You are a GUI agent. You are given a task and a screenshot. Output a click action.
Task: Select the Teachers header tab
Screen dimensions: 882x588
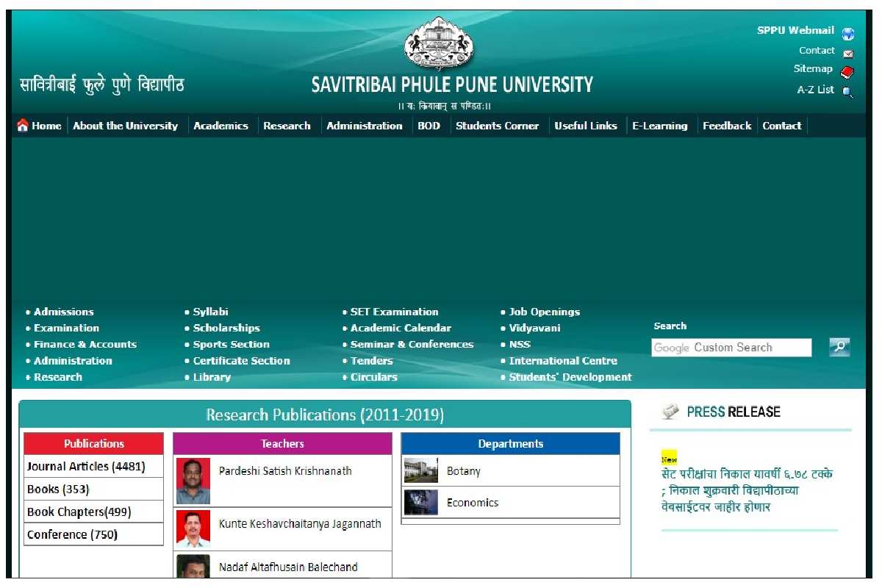tap(282, 443)
